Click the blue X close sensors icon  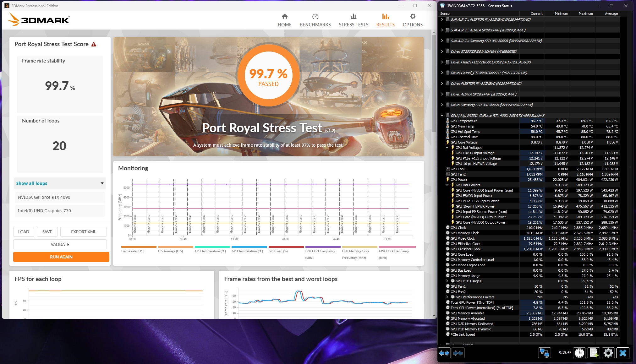click(x=622, y=353)
